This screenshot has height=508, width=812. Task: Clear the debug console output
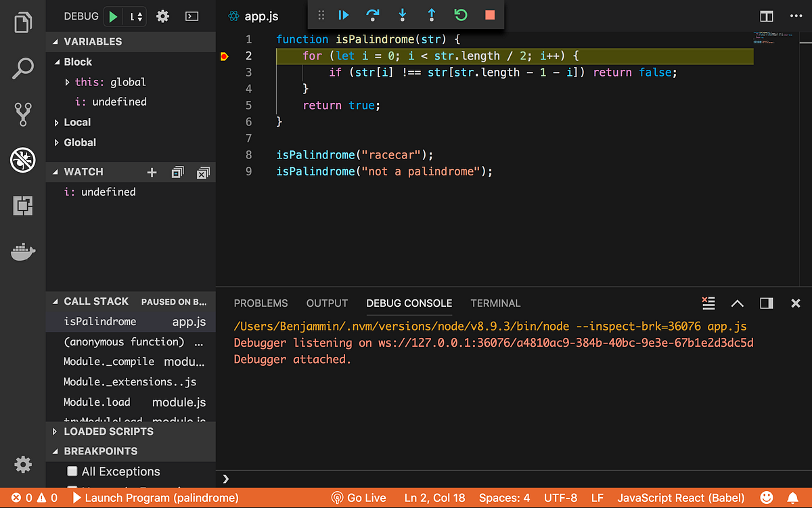tap(708, 303)
